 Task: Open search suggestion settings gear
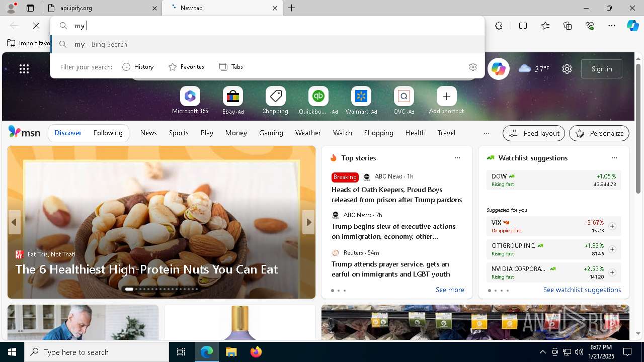[472, 67]
